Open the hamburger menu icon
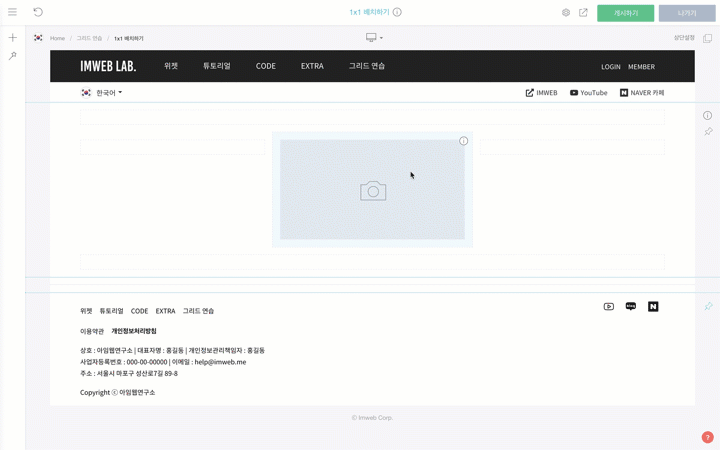The height and width of the screenshot is (450, 720). click(12, 12)
